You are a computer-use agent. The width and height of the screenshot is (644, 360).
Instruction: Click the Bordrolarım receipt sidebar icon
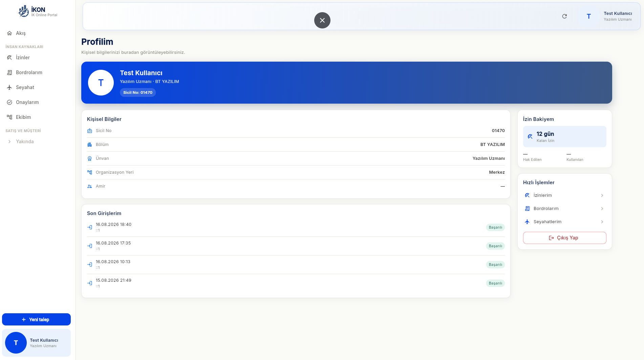click(x=9, y=72)
